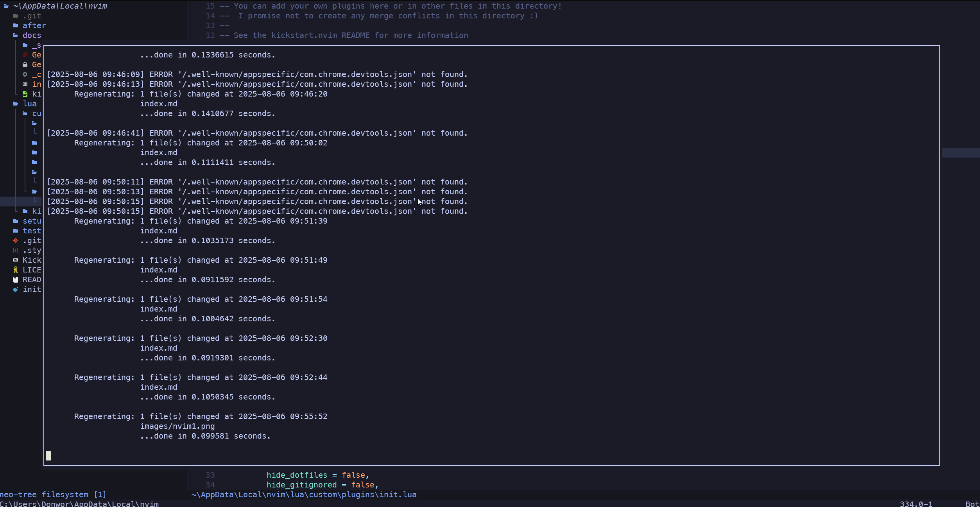Select the Lua moon icon next to init.lua
This screenshot has height=507, width=980.
click(15, 289)
